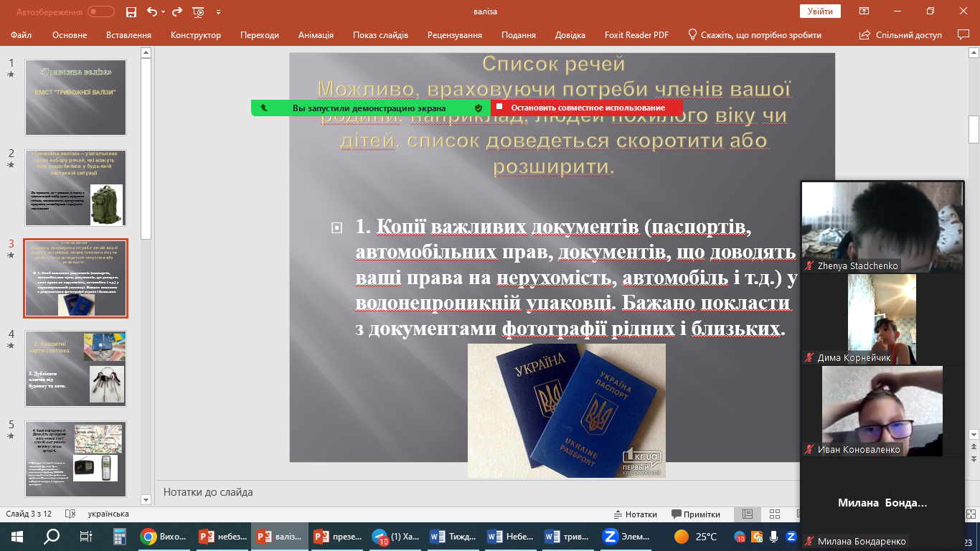Click the slide panel scroll down arrow
The image size is (980, 551).
(146, 499)
